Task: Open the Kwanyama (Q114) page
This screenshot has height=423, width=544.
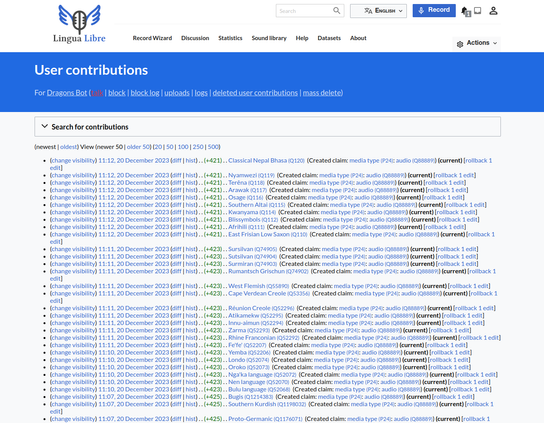Action: point(252,212)
